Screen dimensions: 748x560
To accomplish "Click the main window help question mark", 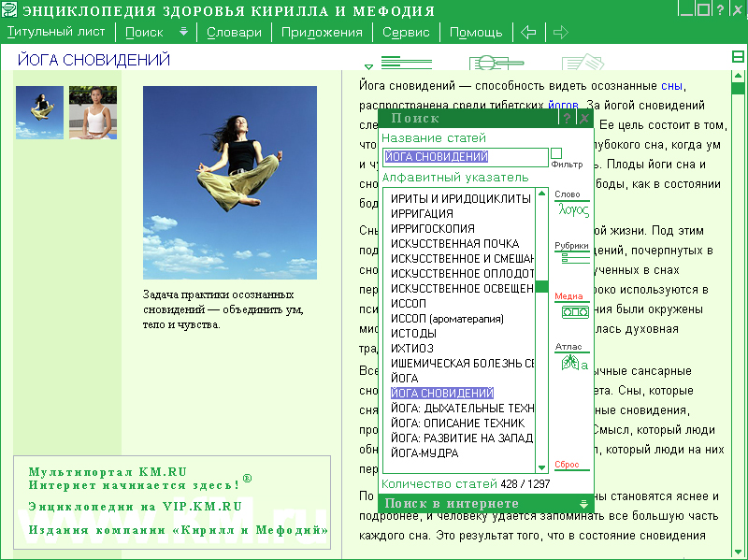I will click(x=720, y=10).
